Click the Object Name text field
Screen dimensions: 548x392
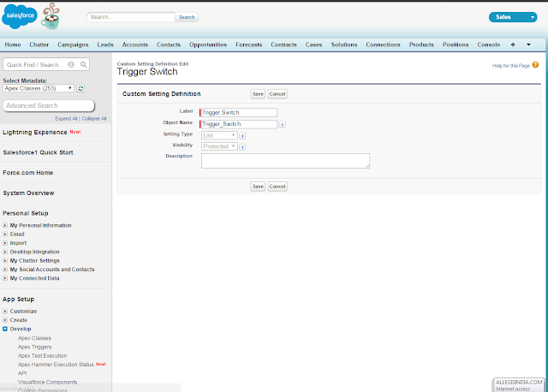click(239, 124)
